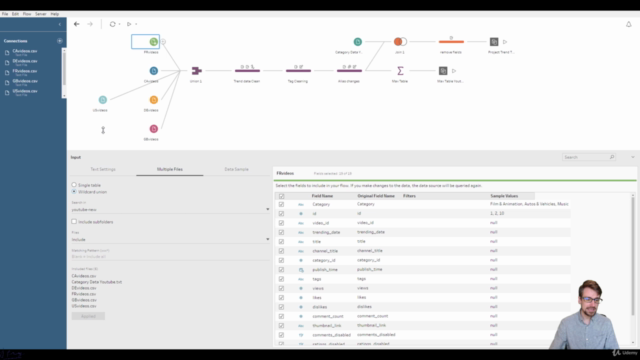Image resolution: width=640 pixels, height=360 pixels.
Task: Open the notifications bell
Action: point(629,24)
